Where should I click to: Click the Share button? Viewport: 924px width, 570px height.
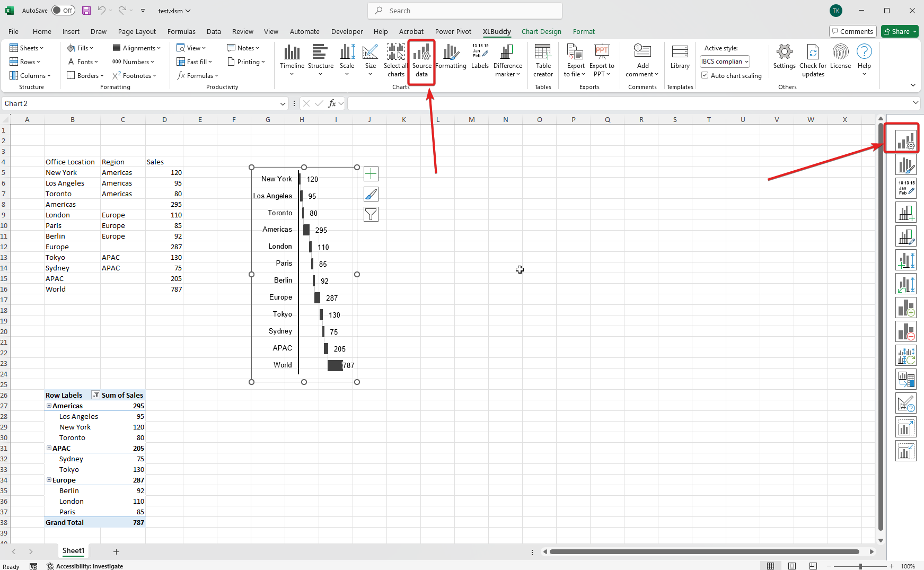pyautogui.click(x=900, y=32)
